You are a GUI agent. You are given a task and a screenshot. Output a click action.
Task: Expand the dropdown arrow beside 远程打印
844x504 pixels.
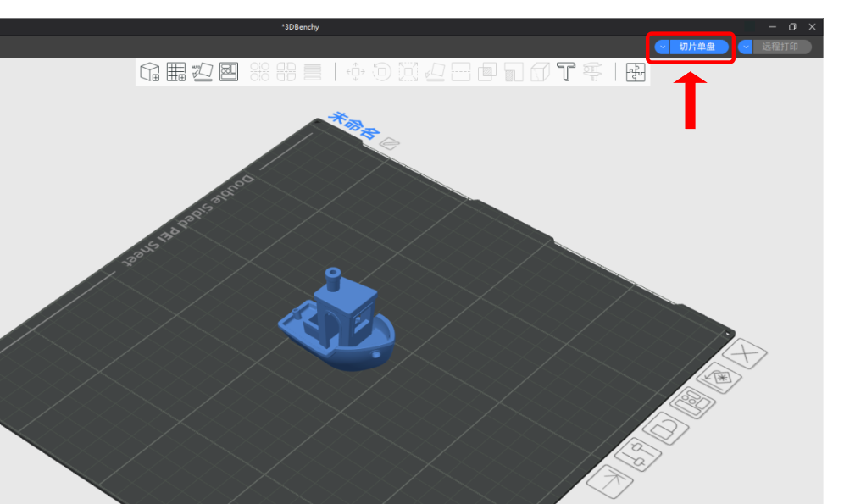(x=746, y=47)
